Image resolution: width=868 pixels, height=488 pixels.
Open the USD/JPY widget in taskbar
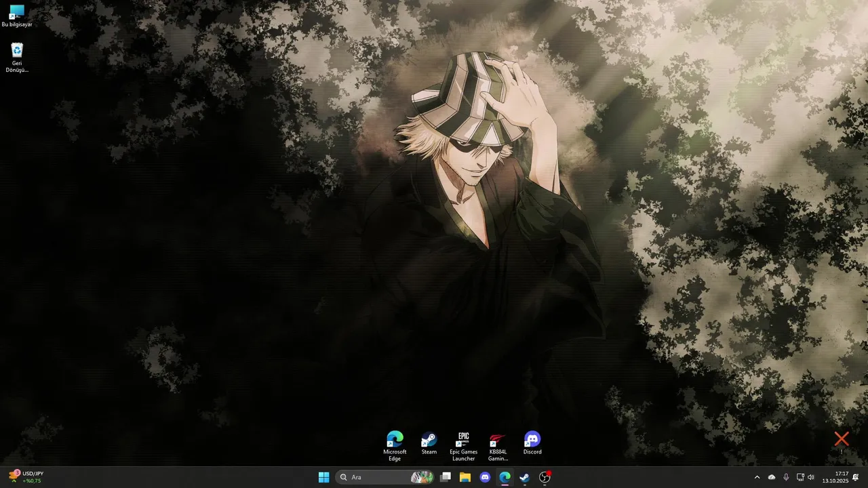(x=26, y=477)
